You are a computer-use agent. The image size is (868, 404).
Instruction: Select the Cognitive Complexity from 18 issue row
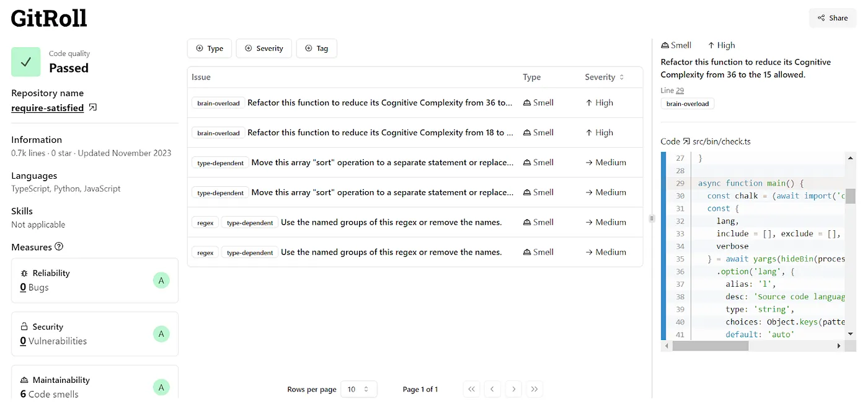coord(379,133)
